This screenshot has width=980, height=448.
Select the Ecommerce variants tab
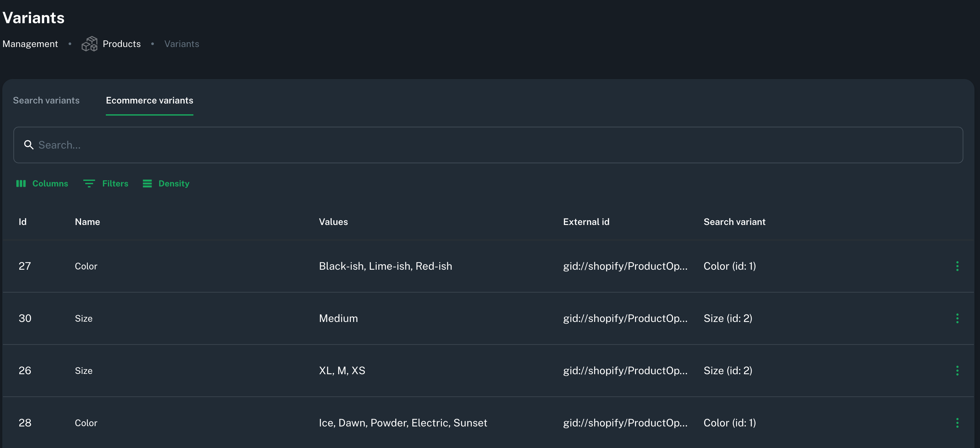[150, 100]
